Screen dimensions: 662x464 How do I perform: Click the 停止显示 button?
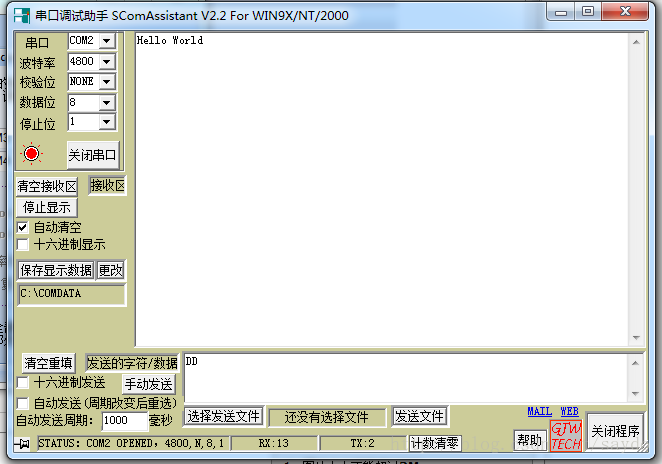click(47, 207)
